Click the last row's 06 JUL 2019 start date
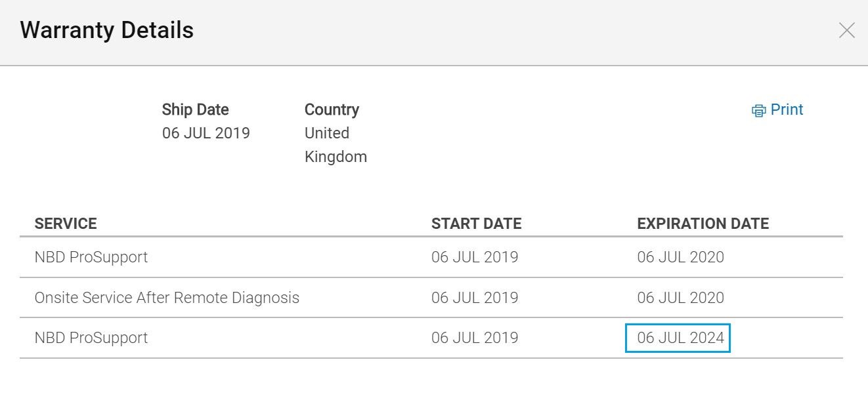The width and height of the screenshot is (868, 404). click(475, 338)
